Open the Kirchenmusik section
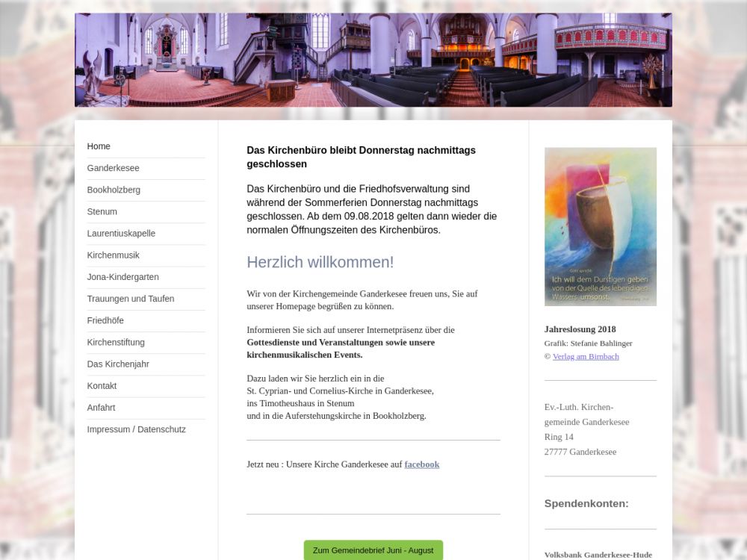The image size is (747, 560). click(x=113, y=255)
